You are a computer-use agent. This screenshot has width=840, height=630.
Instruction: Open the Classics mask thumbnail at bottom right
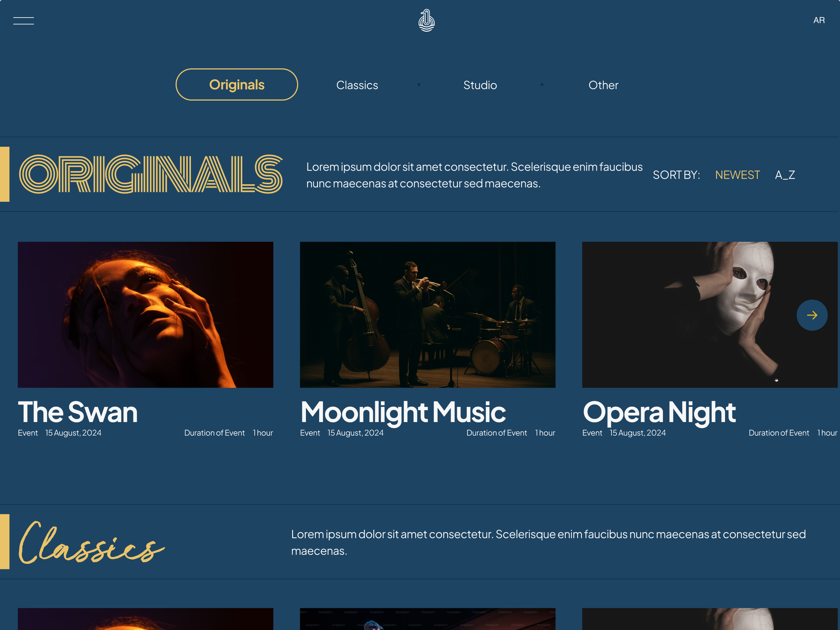click(x=709, y=619)
